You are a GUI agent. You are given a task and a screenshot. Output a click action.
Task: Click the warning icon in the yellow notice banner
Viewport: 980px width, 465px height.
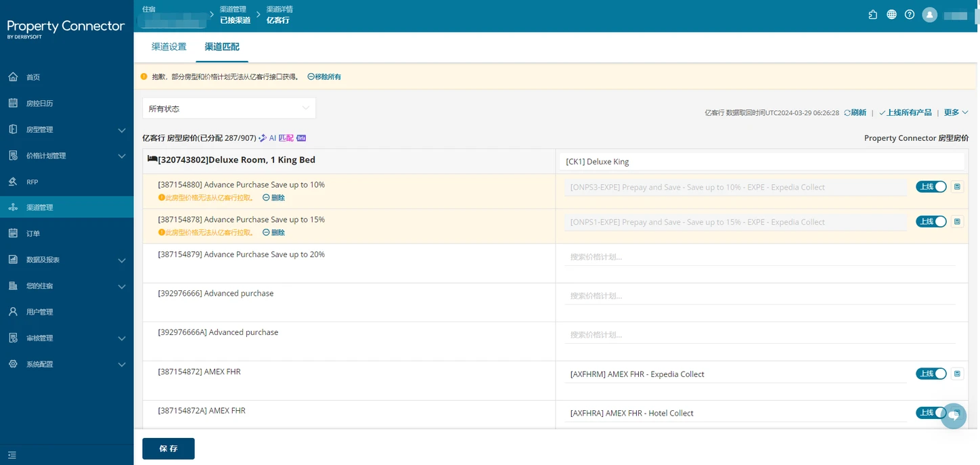coord(143,76)
